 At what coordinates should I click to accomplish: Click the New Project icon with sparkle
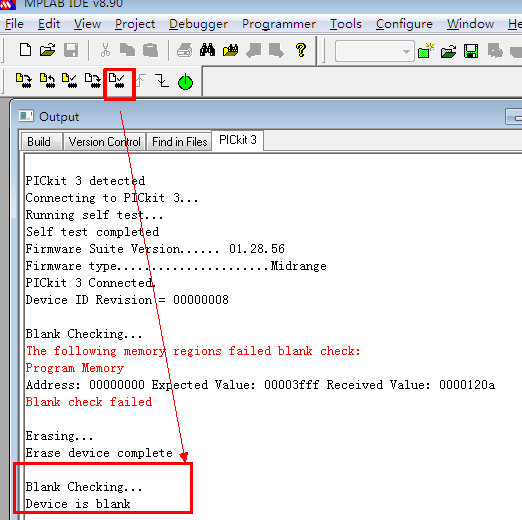click(x=426, y=51)
